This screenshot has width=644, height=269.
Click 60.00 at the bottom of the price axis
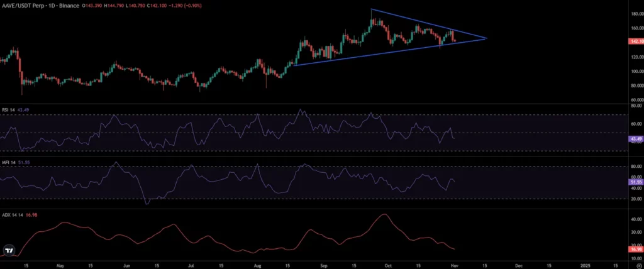(x=637, y=100)
